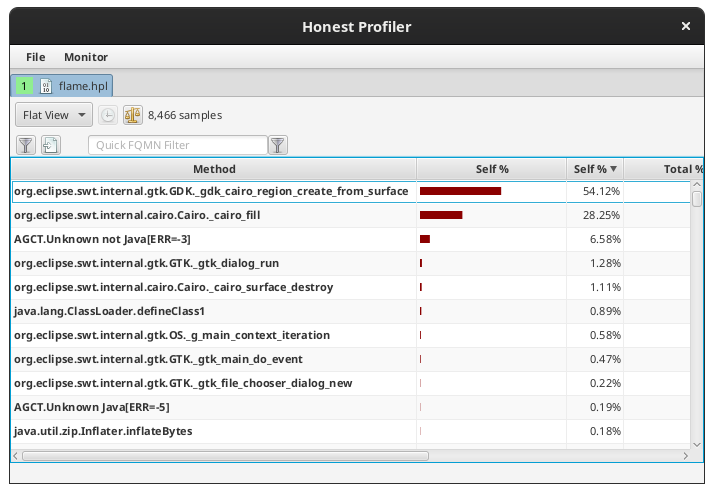The width and height of the screenshot is (714, 493).
Task: Select the _gtk_file_chooser_dialog_new row
Action: [351, 384]
